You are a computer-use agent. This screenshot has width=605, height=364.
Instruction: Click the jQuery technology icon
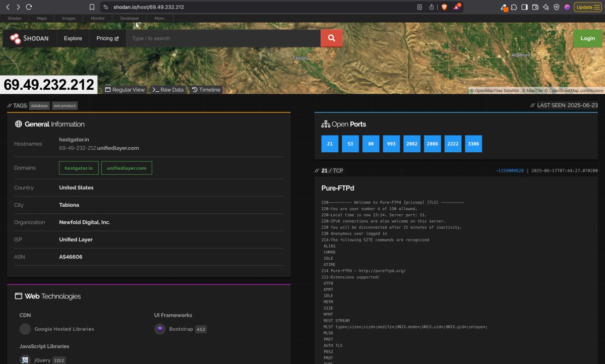point(25,359)
